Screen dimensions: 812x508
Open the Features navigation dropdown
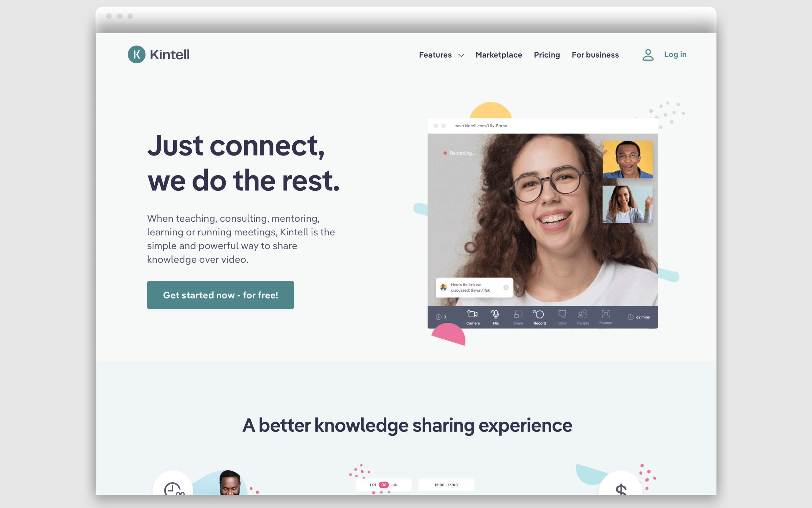click(x=440, y=55)
